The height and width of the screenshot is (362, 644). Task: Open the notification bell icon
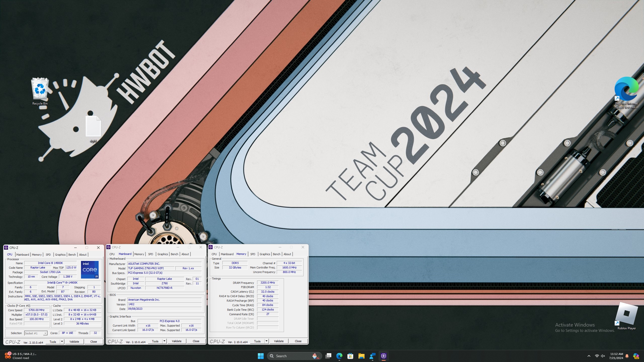click(627, 356)
